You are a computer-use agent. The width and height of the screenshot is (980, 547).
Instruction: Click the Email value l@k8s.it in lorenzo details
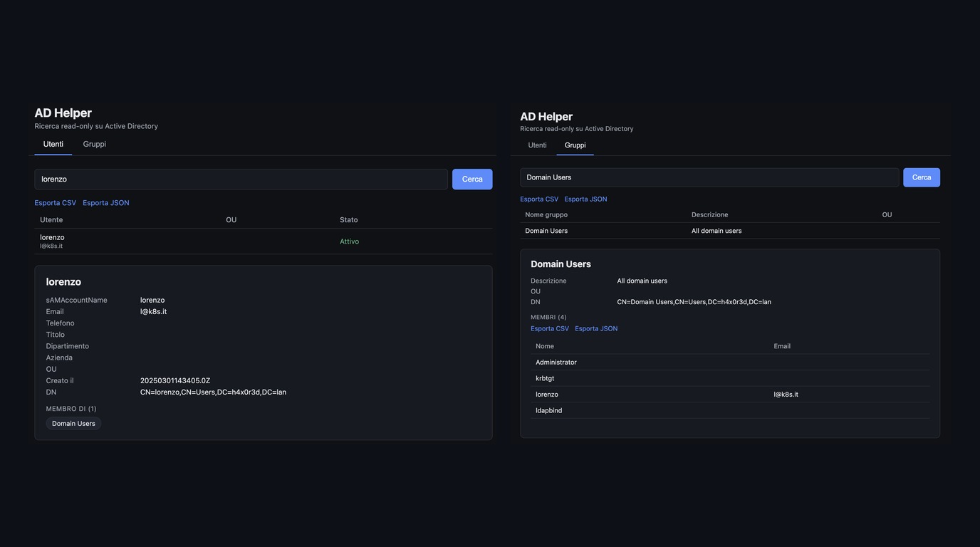tap(153, 312)
